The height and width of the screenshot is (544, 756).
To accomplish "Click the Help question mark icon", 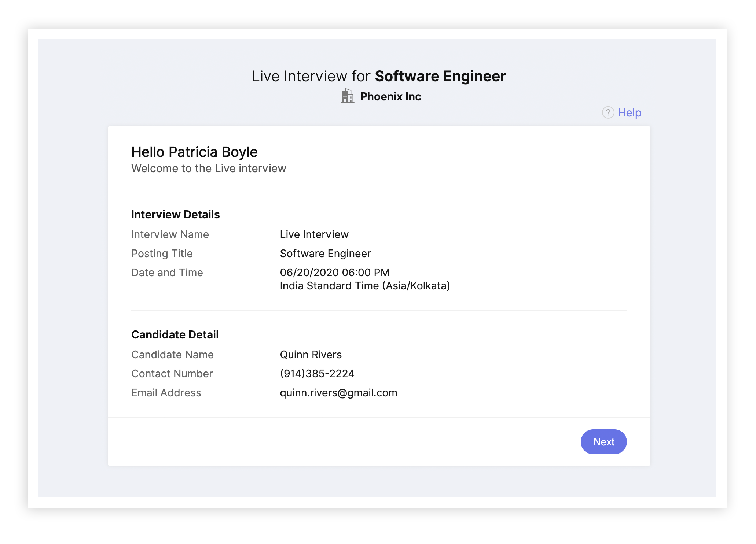I will [608, 112].
